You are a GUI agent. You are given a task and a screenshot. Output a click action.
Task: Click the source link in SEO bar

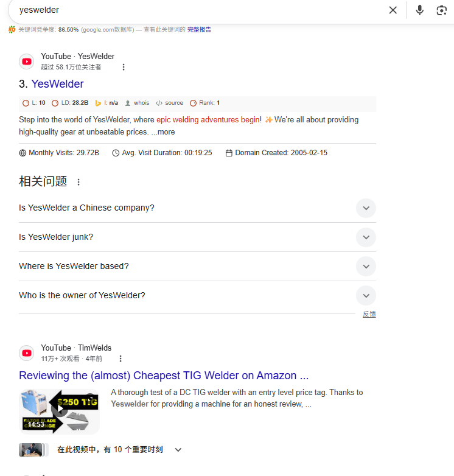click(169, 103)
